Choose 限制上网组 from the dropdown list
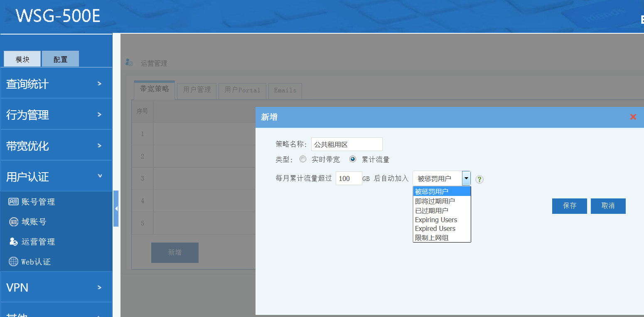The width and height of the screenshot is (644, 317). click(432, 238)
